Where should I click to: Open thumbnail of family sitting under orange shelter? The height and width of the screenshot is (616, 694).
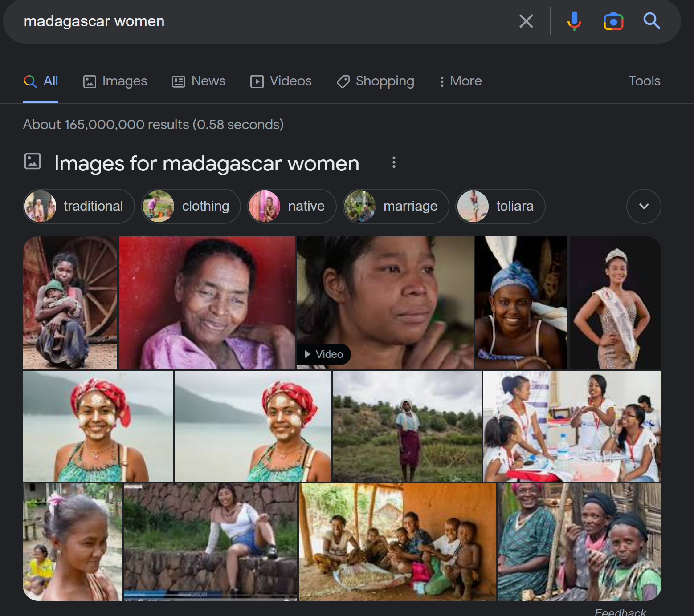tap(397, 542)
